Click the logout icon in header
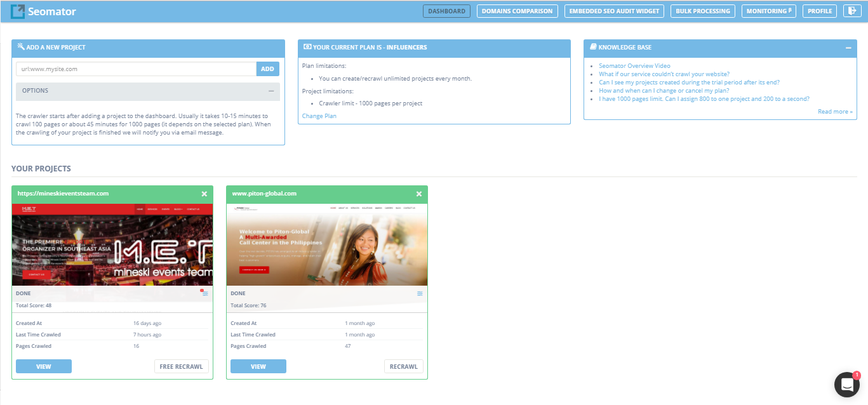Image resolution: width=868 pixels, height=405 pixels. 850,11
